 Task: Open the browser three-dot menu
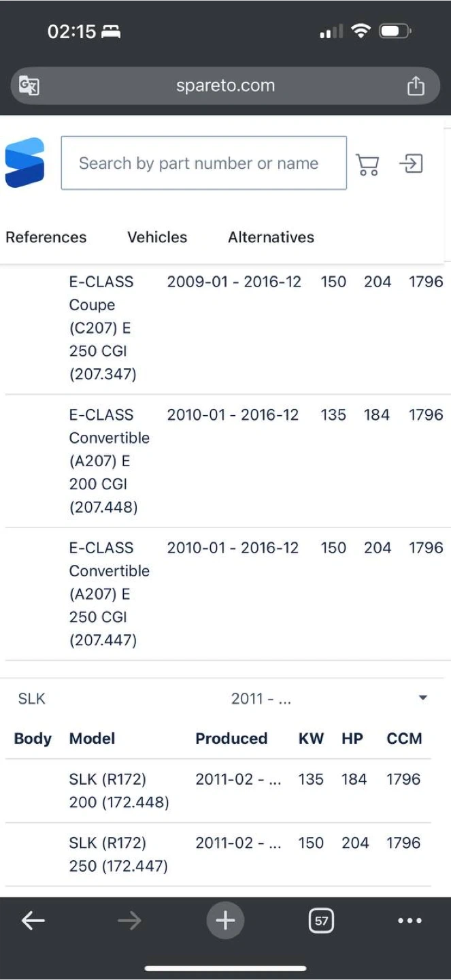point(410,921)
